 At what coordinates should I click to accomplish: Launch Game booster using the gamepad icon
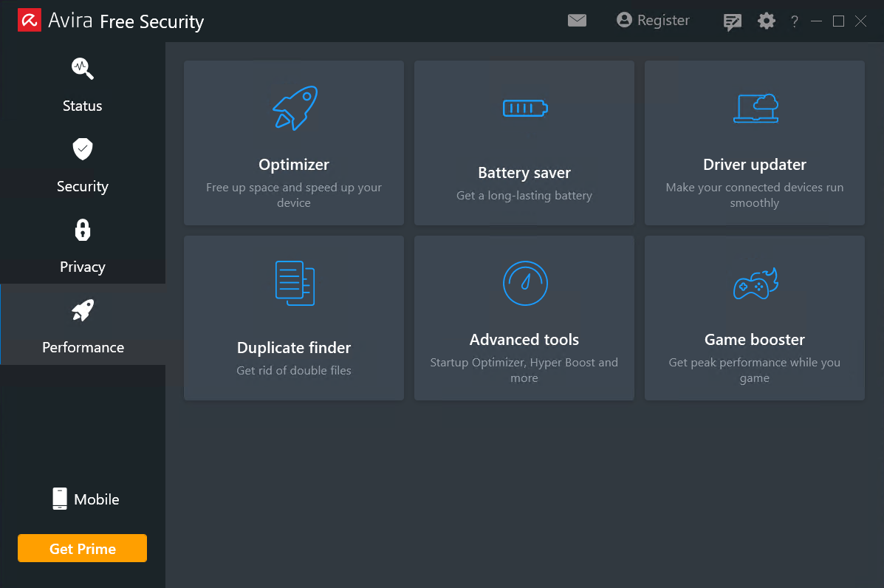point(754,282)
